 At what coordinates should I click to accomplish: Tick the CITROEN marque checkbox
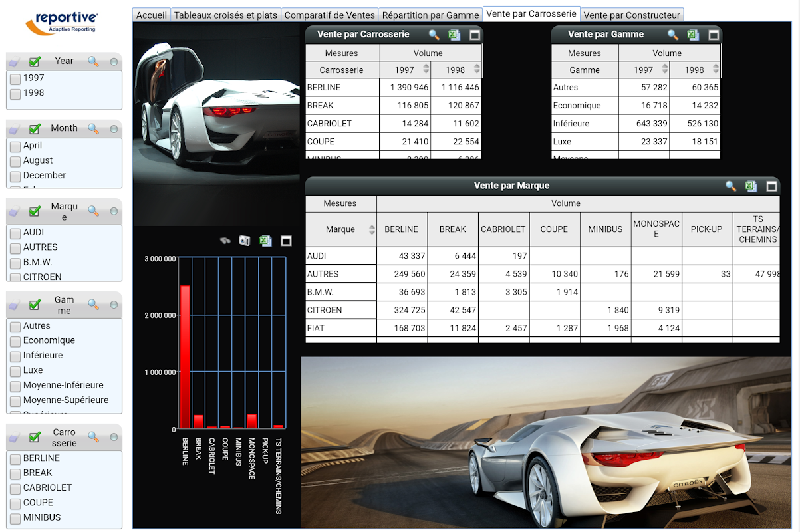coord(15,277)
